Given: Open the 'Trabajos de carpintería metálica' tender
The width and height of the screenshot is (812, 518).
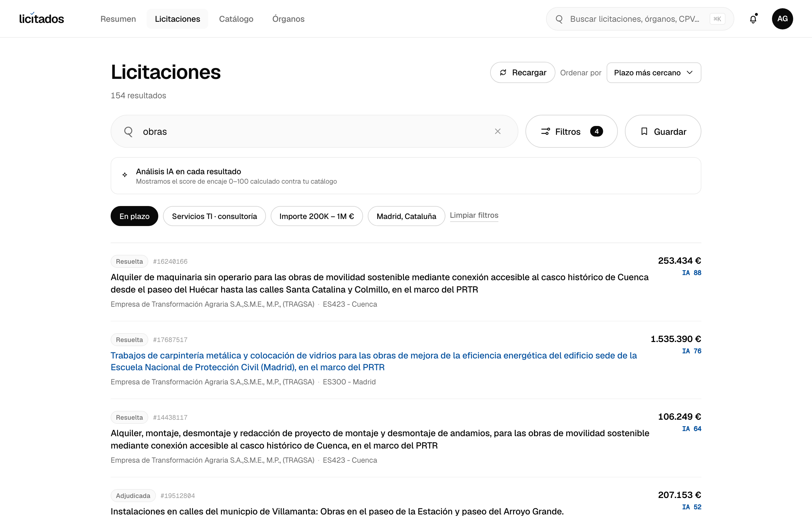Looking at the screenshot, I should click(x=374, y=361).
